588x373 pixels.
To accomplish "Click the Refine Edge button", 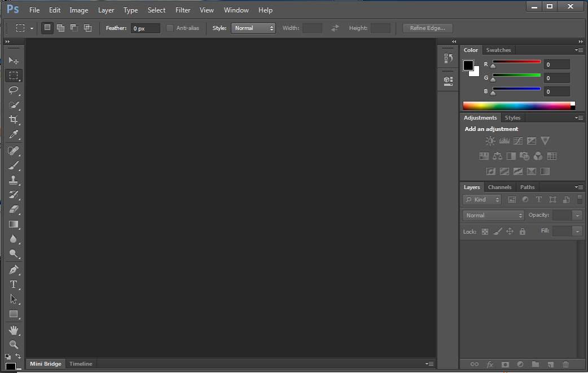I will click(428, 28).
